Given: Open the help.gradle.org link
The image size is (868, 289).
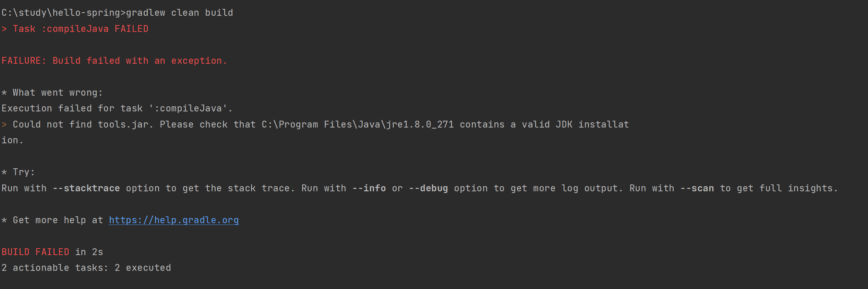Looking at the screenshot, I should [x=173, y=220].
